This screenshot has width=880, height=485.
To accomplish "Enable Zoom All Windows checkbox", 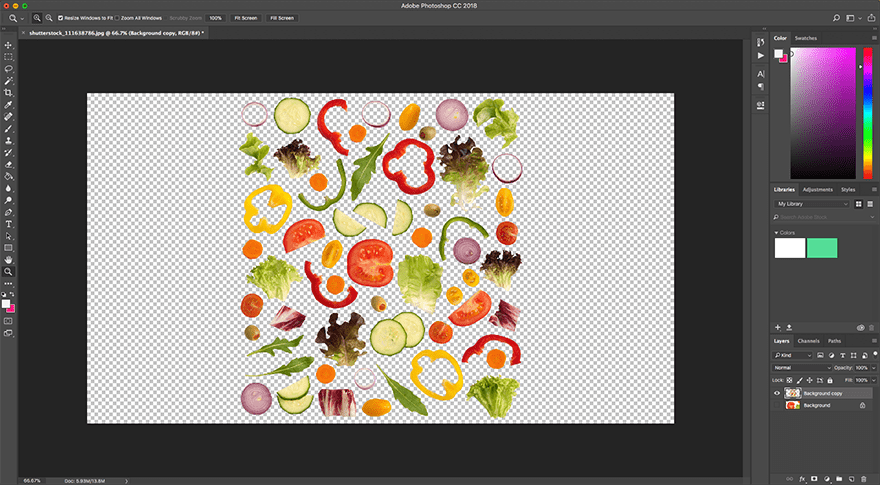I will point(118,18).
